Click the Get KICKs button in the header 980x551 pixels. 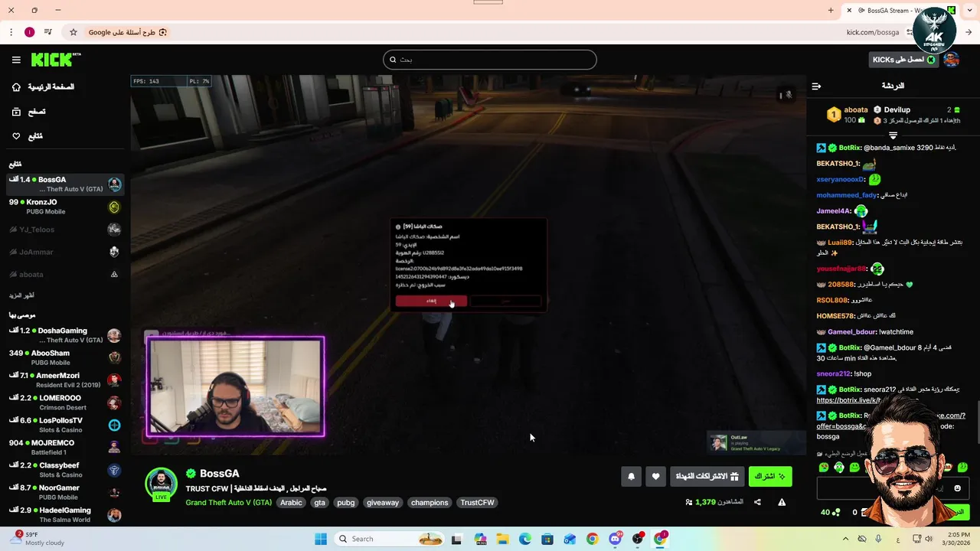tap(903, 60)
